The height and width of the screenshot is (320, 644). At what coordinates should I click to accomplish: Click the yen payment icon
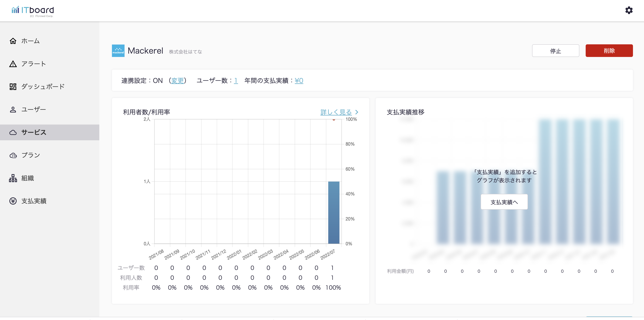click(x=13, y=201)
